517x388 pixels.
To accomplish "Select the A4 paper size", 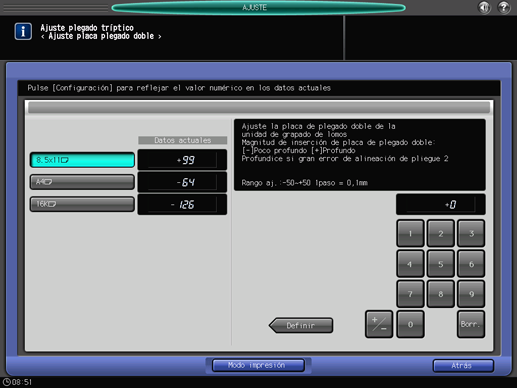I will 82,182.
